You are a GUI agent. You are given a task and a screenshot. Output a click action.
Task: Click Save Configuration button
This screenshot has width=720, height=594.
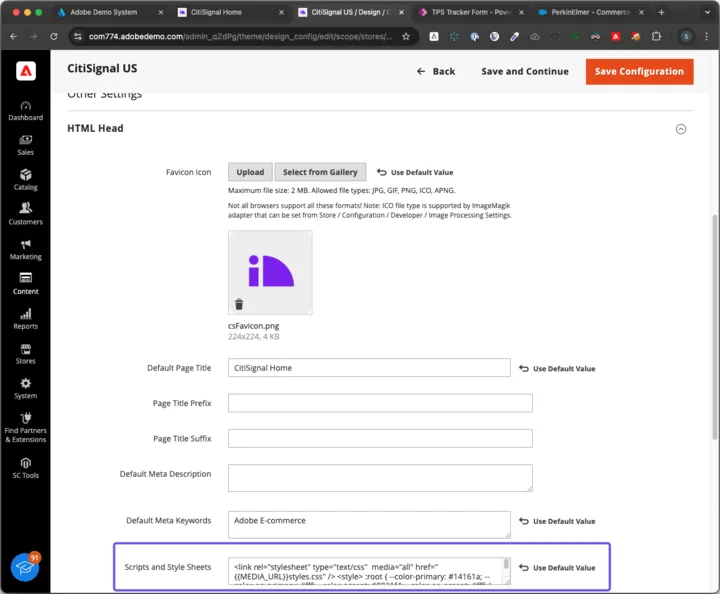[639, 72]
